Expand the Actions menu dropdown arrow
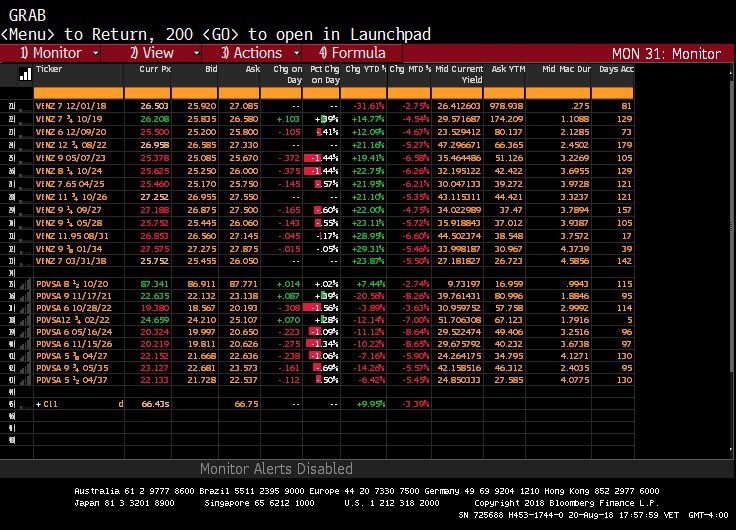The width and height of the screenshot is (736, 530). tap(297, 53)
